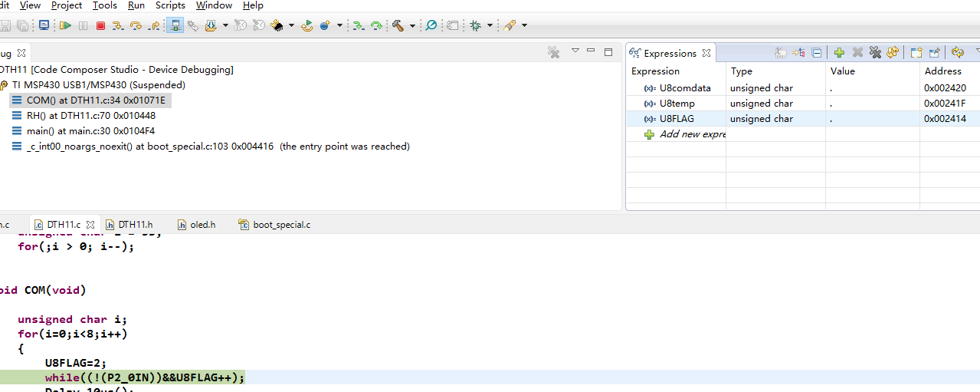Click the Step Into toolbar icon
The width and height of the screenshot is (980, 392).
pos(118,25)
